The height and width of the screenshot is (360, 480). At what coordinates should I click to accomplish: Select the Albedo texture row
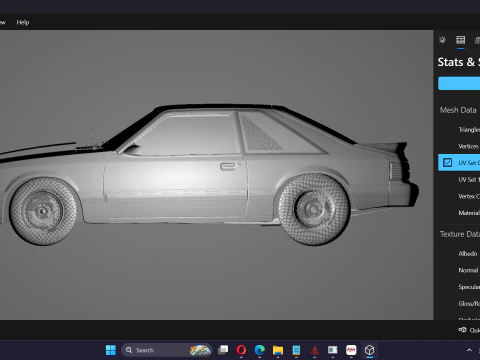pos(459,254)
